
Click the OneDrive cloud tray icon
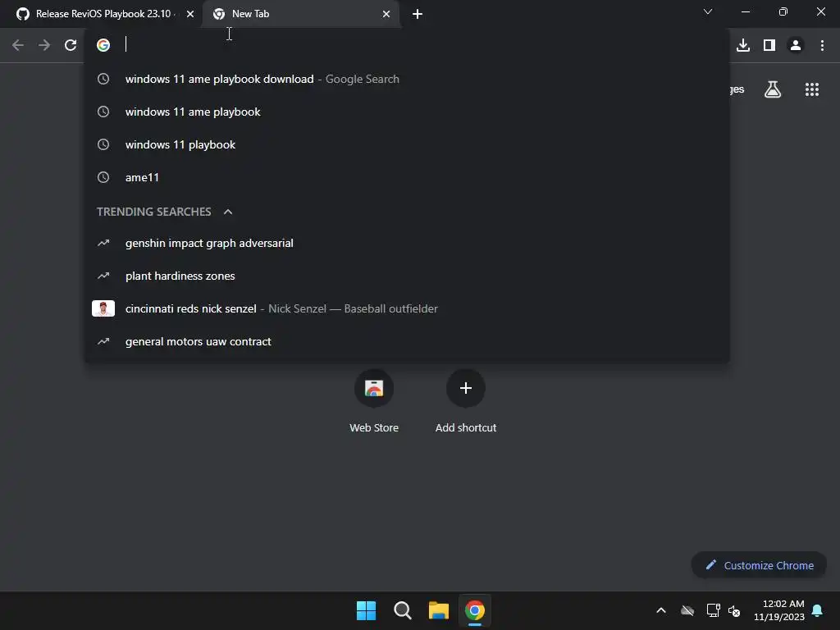[x=687, y=610]
